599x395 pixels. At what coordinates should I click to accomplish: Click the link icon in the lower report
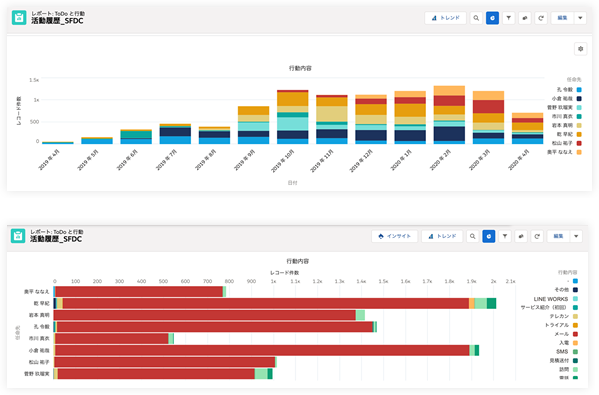(521, 236)
